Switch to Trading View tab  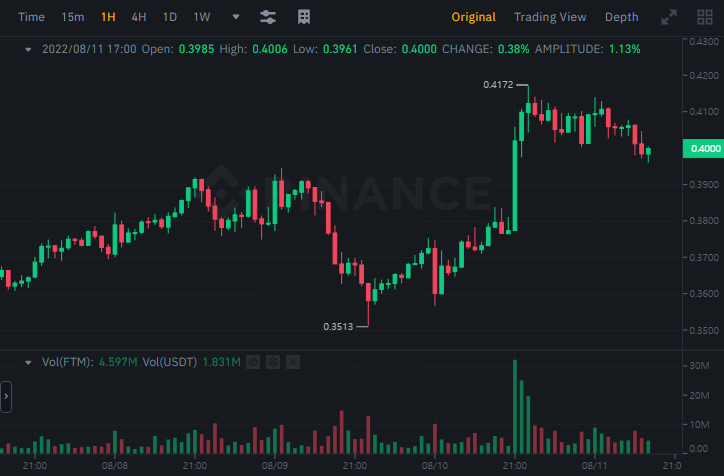(x=550, y=17)
